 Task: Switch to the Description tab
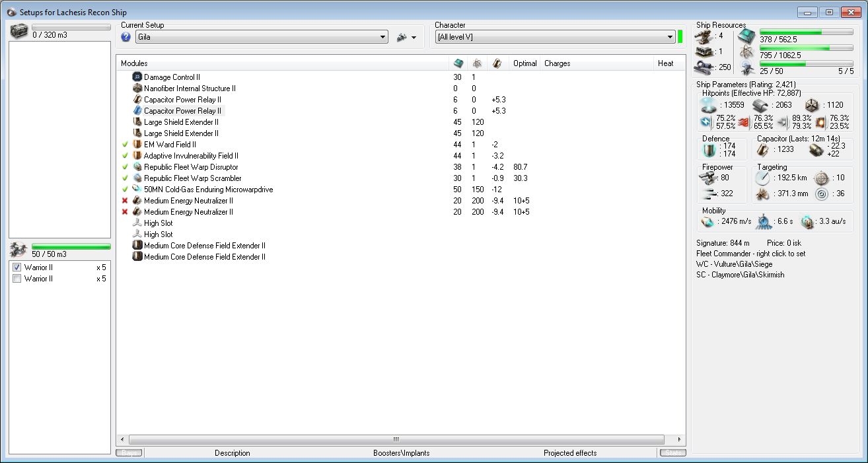pos(233,453)
